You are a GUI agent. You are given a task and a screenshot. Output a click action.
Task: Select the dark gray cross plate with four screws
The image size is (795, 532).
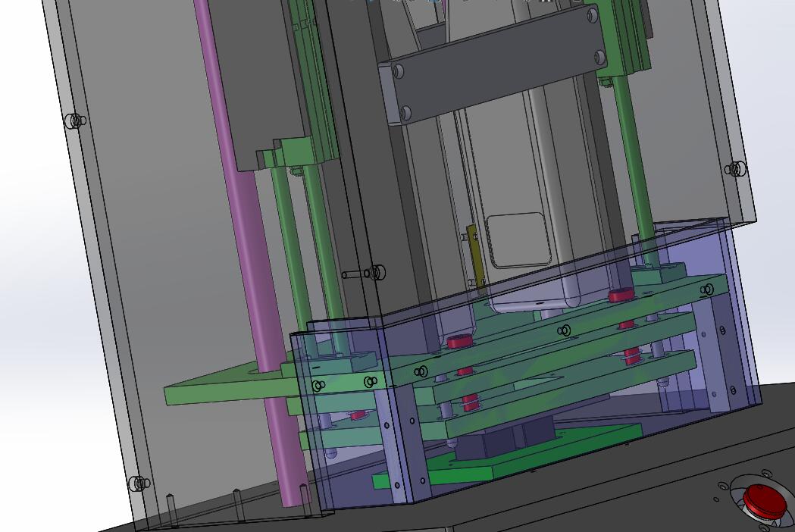pos(493,64)
